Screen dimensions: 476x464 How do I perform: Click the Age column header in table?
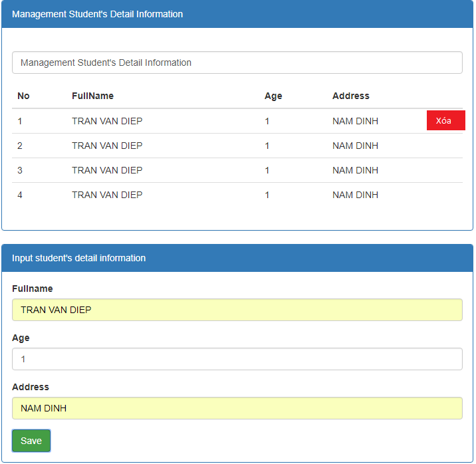[273, 96]
